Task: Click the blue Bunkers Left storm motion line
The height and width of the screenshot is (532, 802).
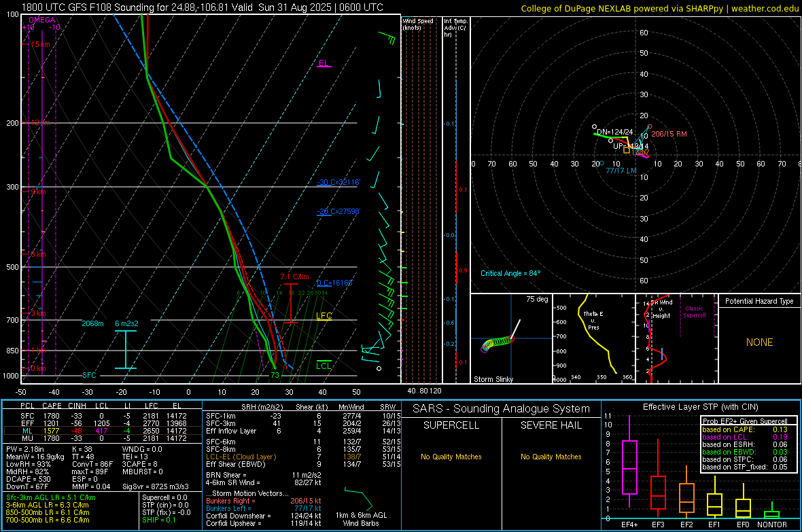Action: point(264,508)
